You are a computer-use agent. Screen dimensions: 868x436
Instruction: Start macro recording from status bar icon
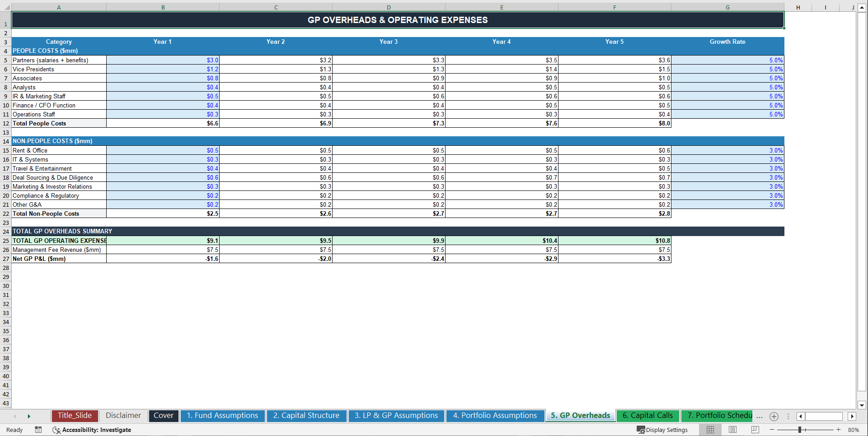click(38, 430)
